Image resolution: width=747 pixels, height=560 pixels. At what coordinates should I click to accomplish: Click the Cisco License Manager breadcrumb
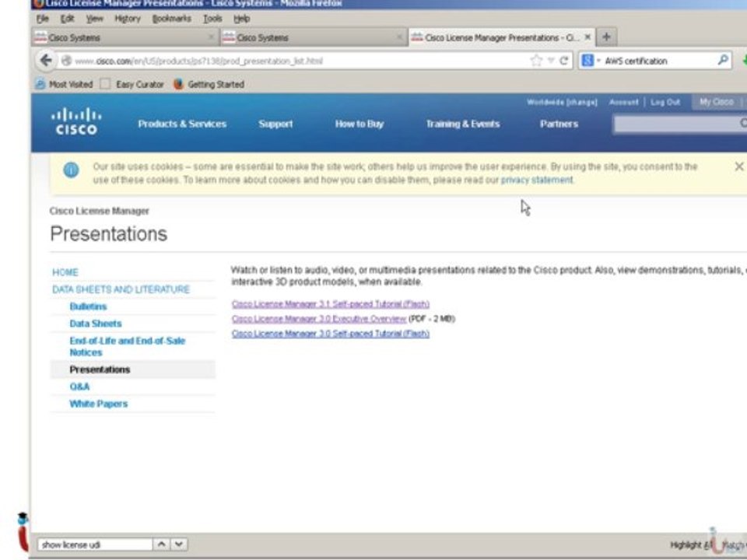(99, 211)
